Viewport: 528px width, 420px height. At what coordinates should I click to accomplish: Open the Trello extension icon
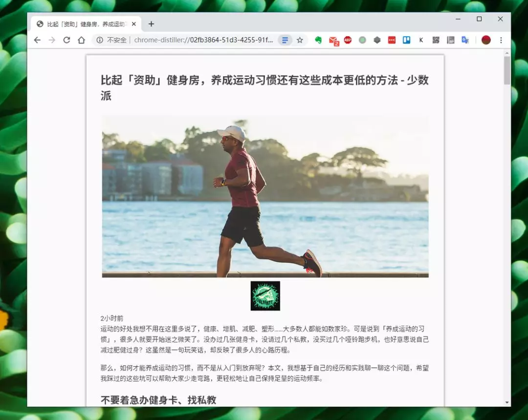[x=406, y=40]
